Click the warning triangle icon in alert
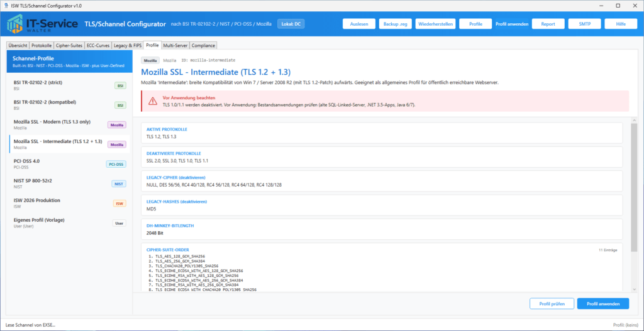 [153, 100]
